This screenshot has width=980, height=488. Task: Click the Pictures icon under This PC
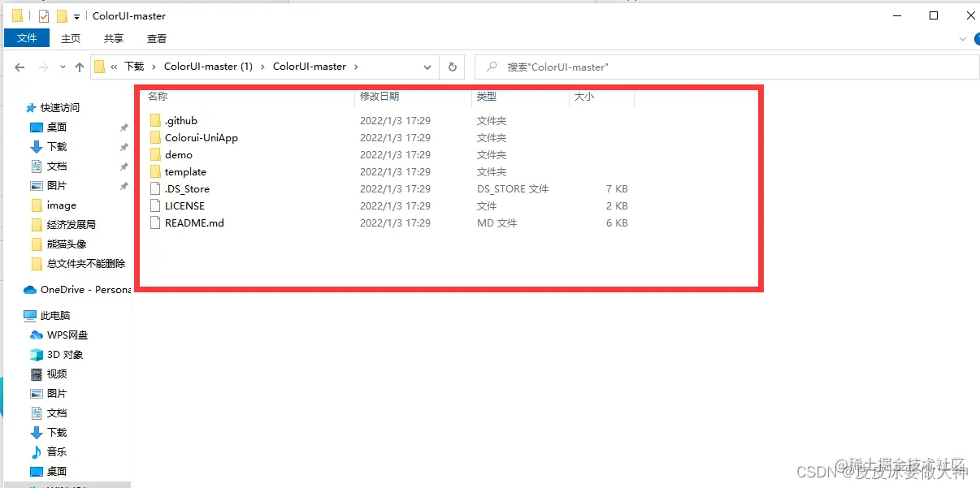click(37, 394)
